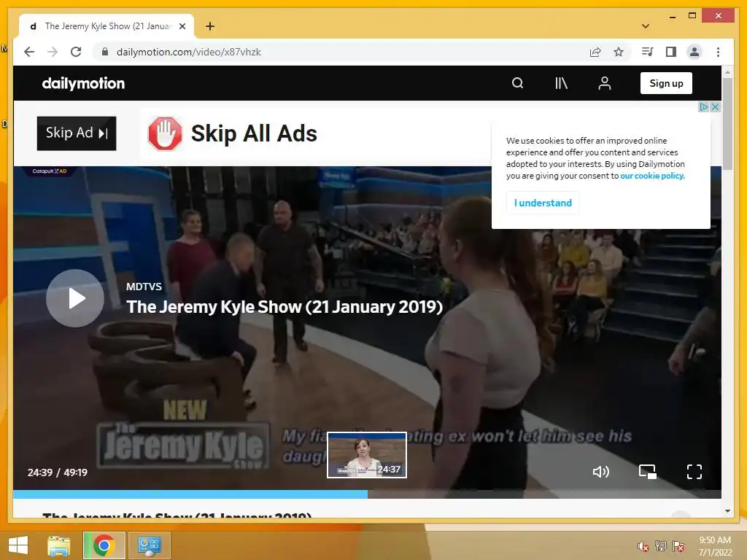
Task: Click the video progress bar
Action: [x=367, y=494]
